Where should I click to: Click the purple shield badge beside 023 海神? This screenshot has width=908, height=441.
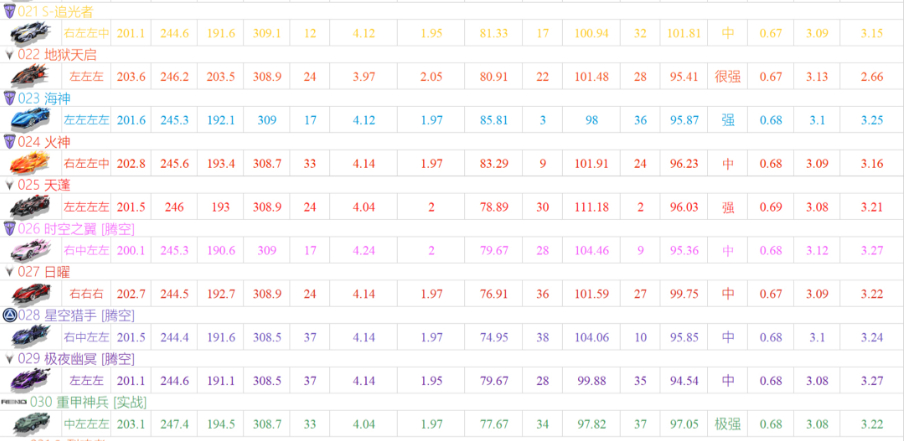[9, 98]
